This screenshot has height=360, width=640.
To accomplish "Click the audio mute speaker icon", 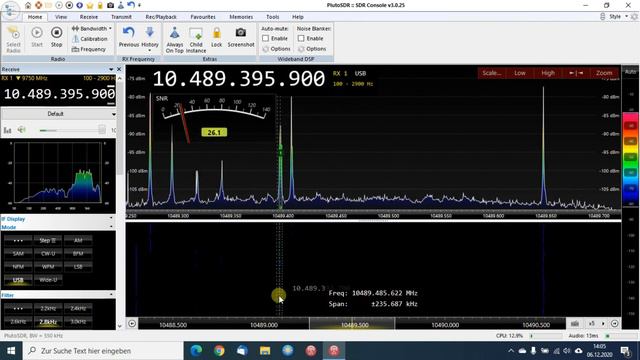I will pyautogui.click(x=22, y=130).
